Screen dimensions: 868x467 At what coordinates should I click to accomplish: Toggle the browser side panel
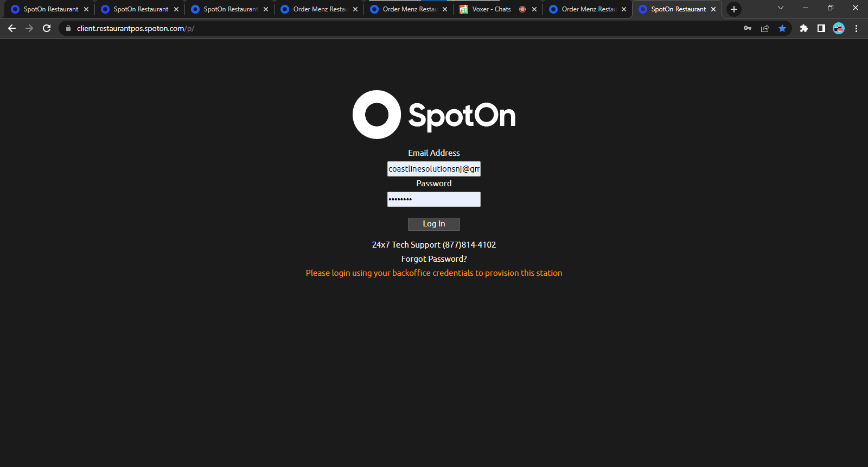pyautogui.click(x=821, y=28)
